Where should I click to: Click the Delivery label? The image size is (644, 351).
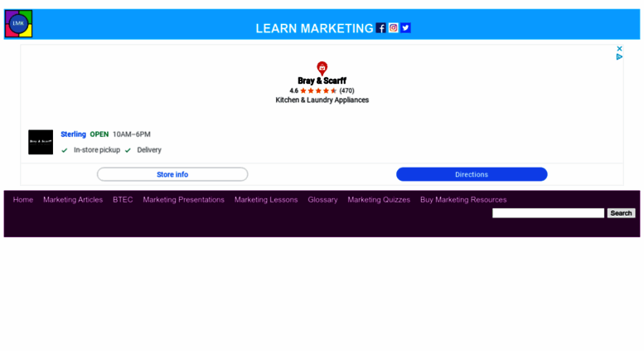(x=149, y=150)
